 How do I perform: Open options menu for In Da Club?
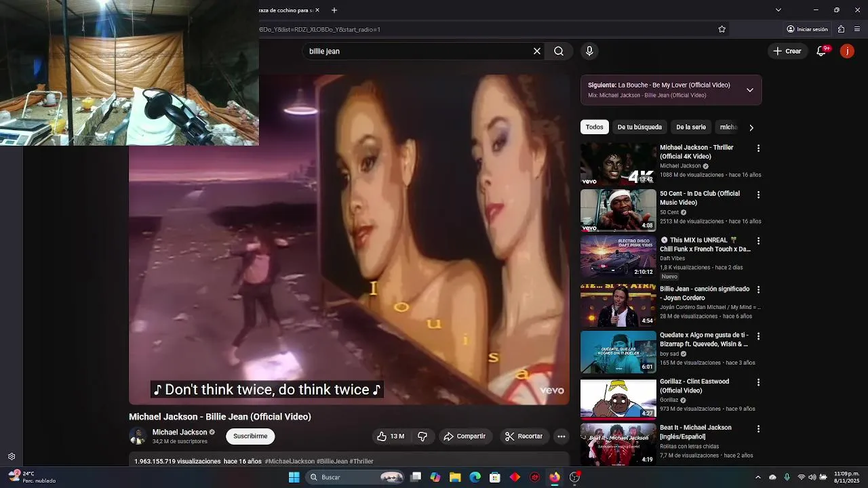[x=758, y=195]
